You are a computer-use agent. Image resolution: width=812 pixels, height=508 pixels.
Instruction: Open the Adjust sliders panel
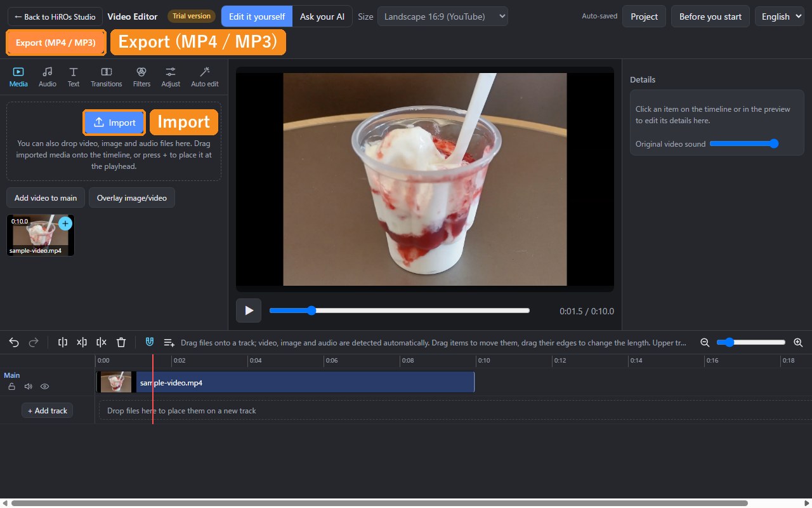(x=171, y=77)
